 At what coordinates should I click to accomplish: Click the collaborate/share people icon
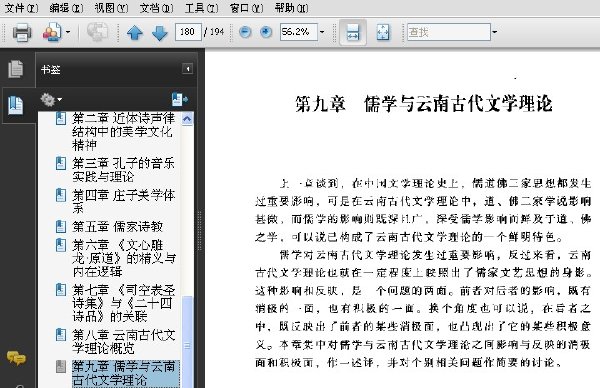52,33
